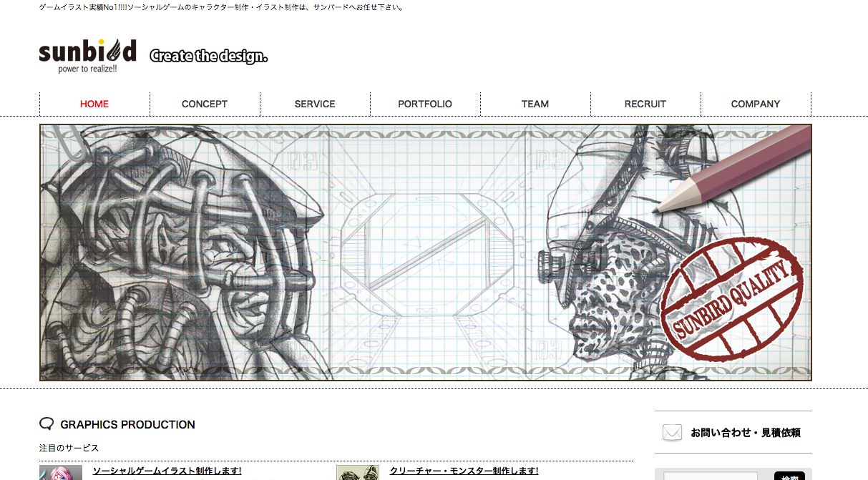The height and width of the screenshot is (480, 868).
Task: Click the creature sketch thumbnail
Action: click(x=357, y=474)
